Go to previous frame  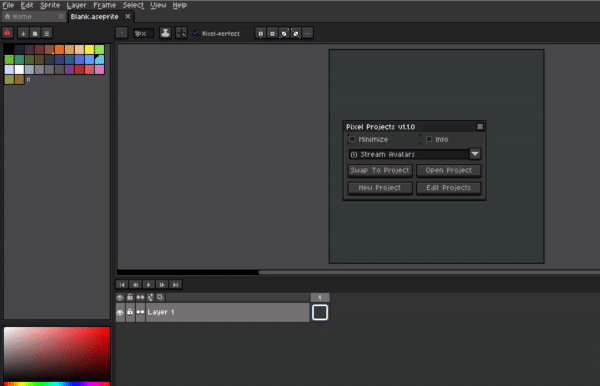point(135,285)
